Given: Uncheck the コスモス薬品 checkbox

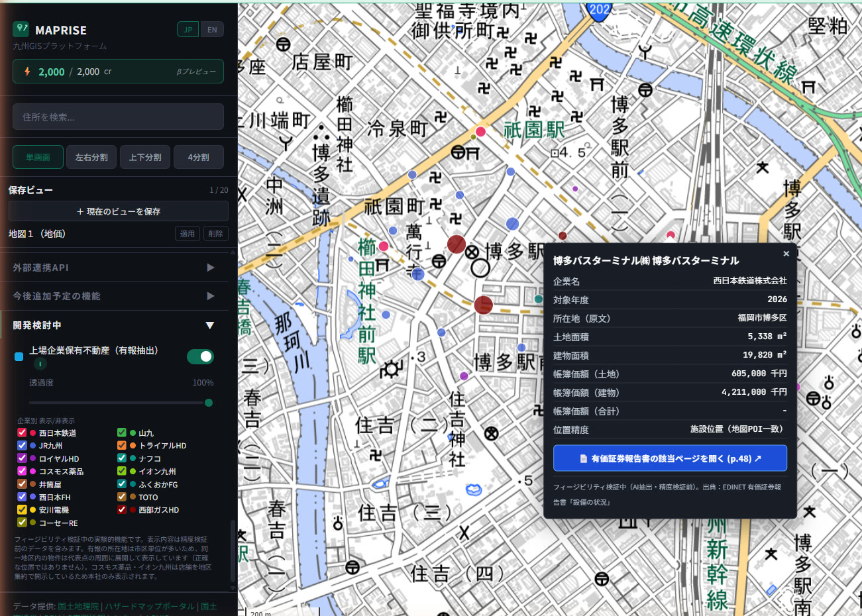Looking at the screenshot, I should coord(22,471).
